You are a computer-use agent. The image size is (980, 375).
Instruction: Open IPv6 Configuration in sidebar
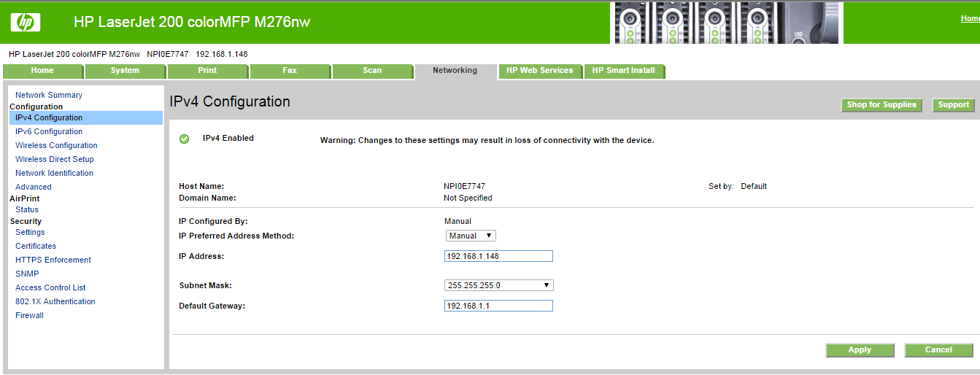[49, 131]
